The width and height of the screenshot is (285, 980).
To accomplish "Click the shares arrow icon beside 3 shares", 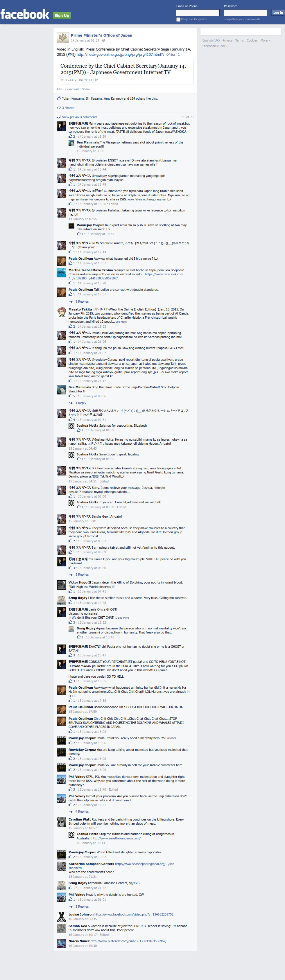I will click(x=59, y=108).
